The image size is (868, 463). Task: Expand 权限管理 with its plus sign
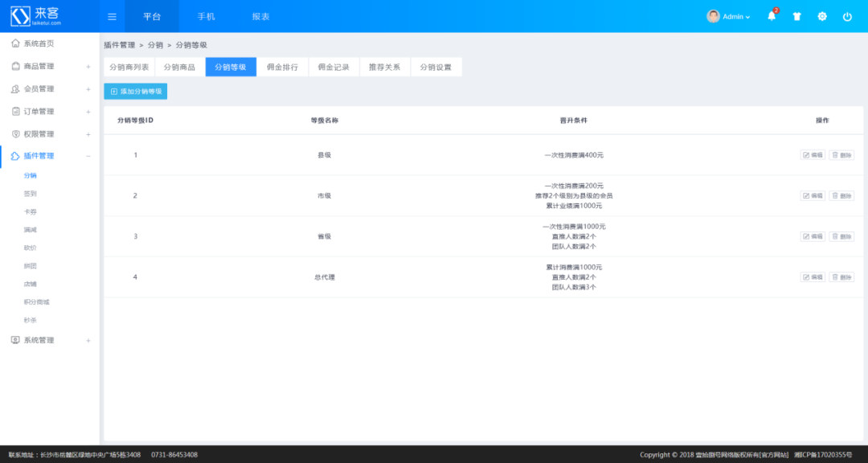[x=88, y=134]
